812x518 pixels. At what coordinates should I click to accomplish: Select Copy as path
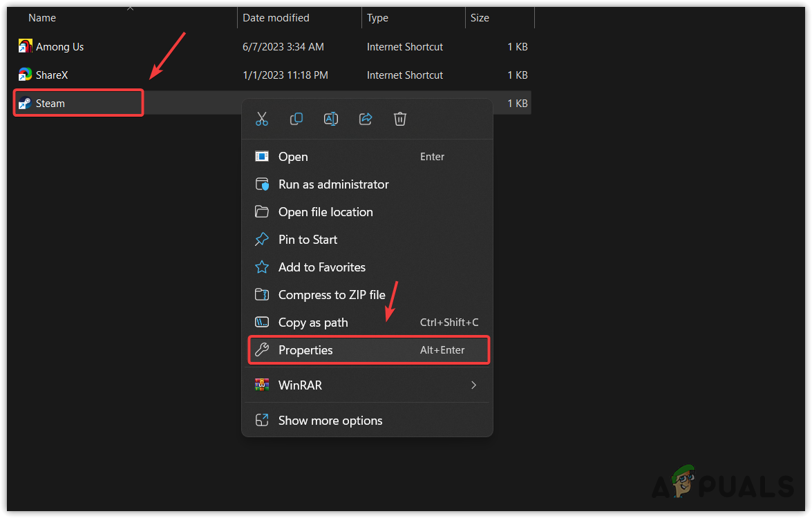[367, 323]
